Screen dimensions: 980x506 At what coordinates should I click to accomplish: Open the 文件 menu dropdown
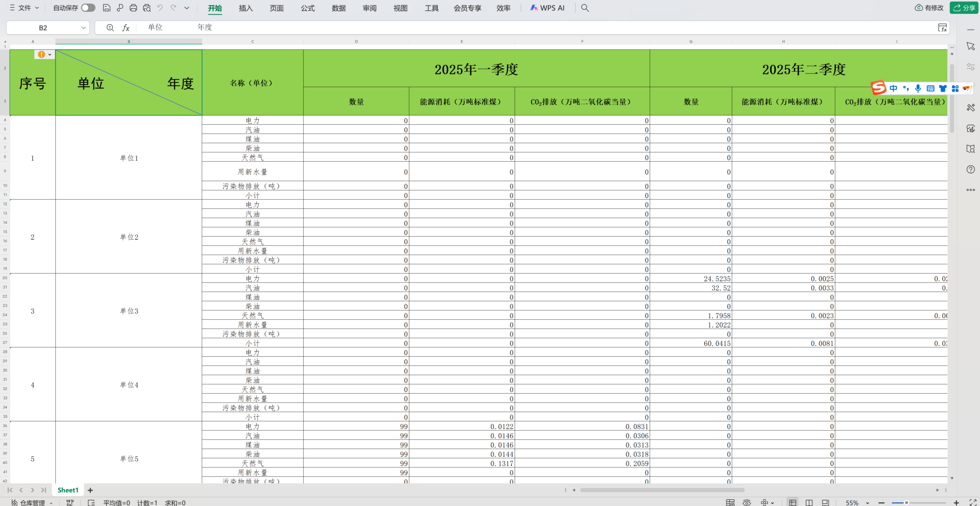pos(24,8)
